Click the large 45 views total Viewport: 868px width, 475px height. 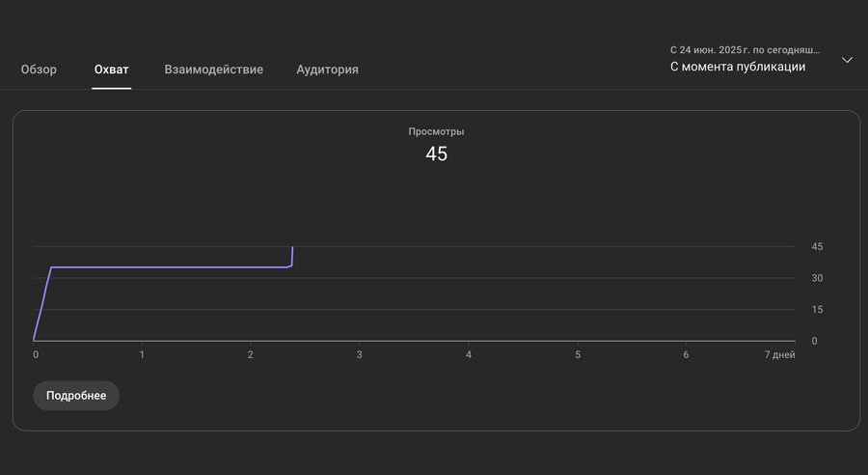point(436,154)
